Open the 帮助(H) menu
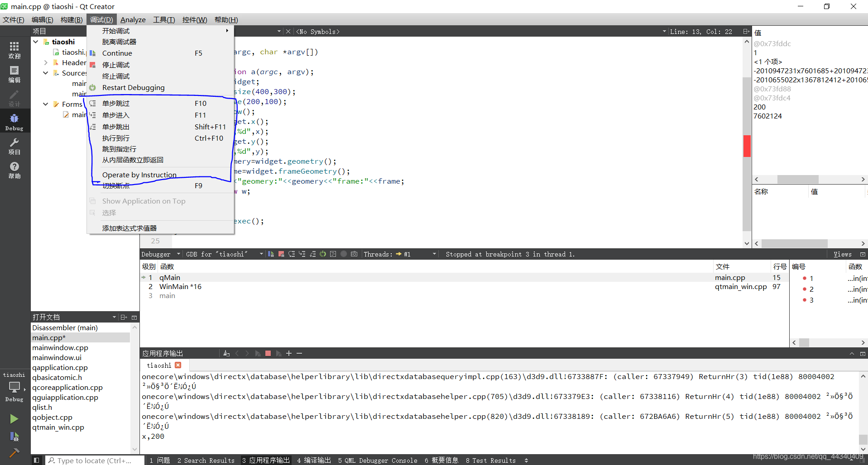 coord(226,19)
